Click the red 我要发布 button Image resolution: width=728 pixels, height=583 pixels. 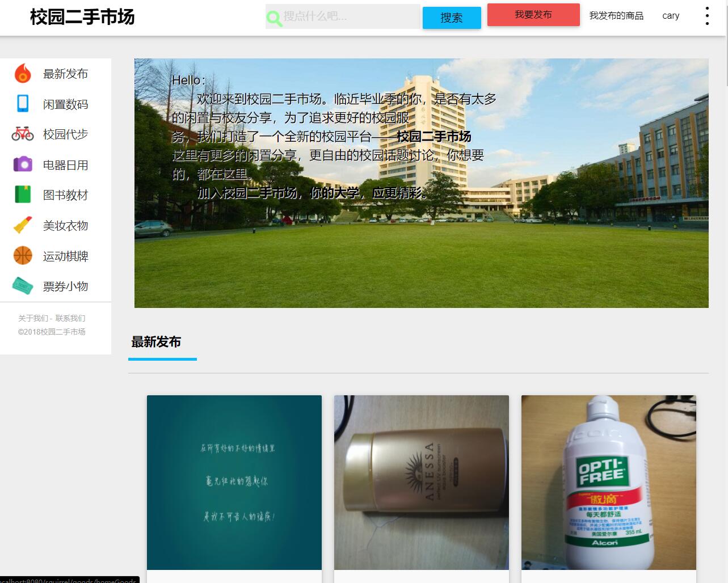pos(533,15)
